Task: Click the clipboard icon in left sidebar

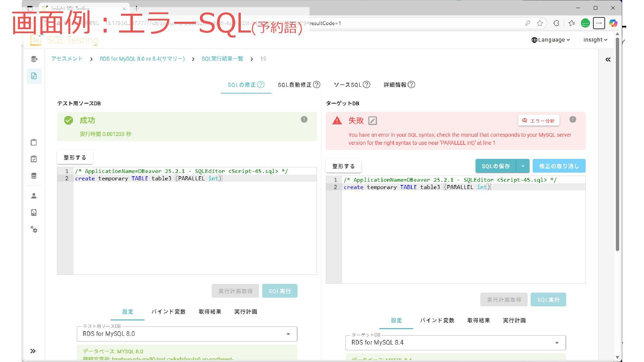Action: pos(34,142)
